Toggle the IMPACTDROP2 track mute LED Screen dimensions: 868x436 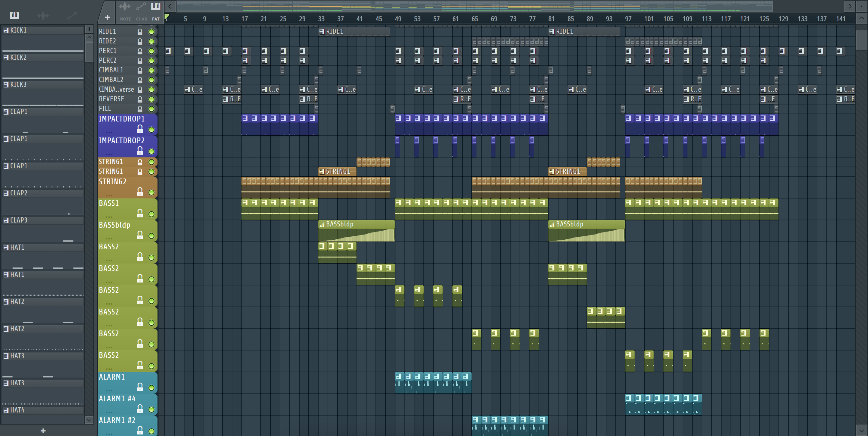point(152,151)
